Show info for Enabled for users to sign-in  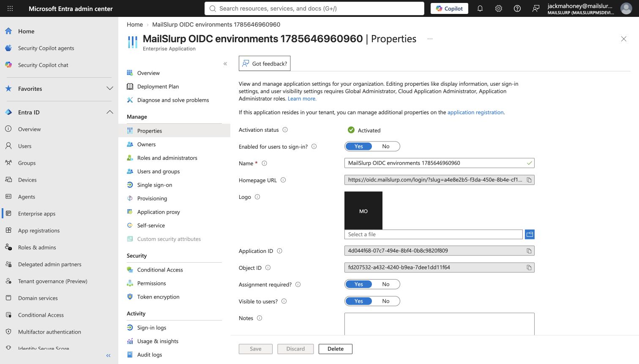coord(314,147)
